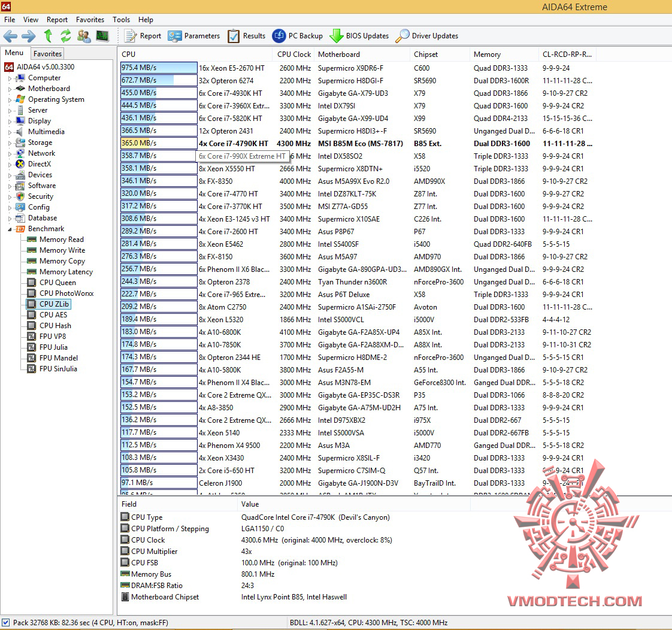Open the FPU SinJulia benchmark
This screenshot has height=630, width=672.
[52, 368]
